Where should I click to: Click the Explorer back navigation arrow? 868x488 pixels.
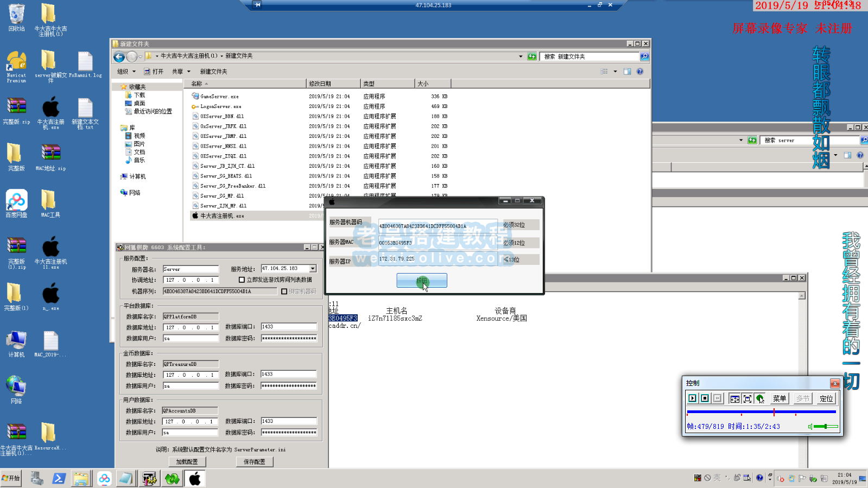[x=119, y=56]
